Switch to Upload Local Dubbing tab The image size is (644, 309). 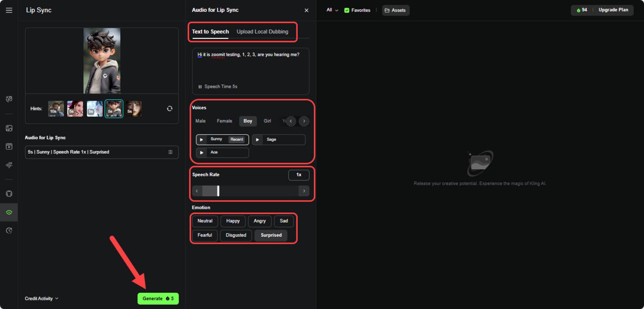262,32
